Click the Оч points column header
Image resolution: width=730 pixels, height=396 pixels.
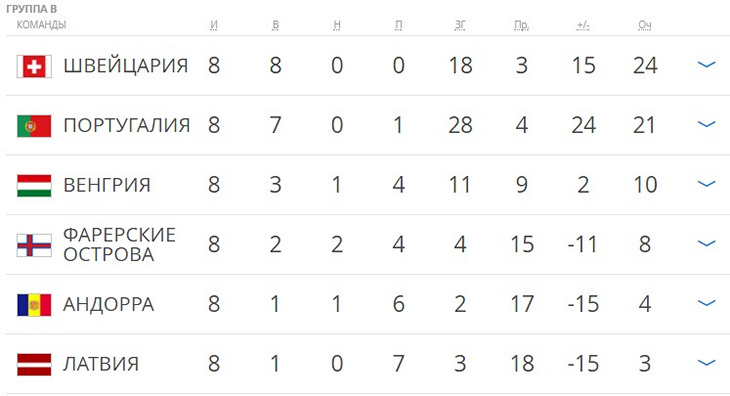(645, 25)
